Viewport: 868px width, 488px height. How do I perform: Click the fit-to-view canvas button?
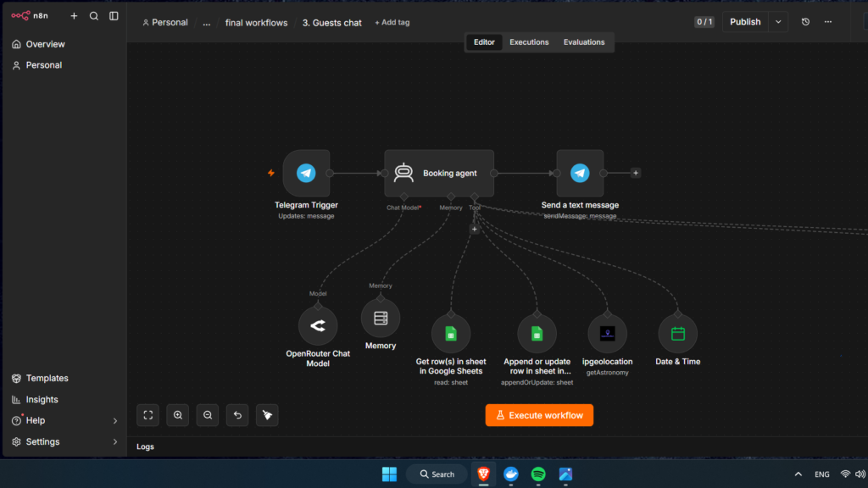pos(147,415)
